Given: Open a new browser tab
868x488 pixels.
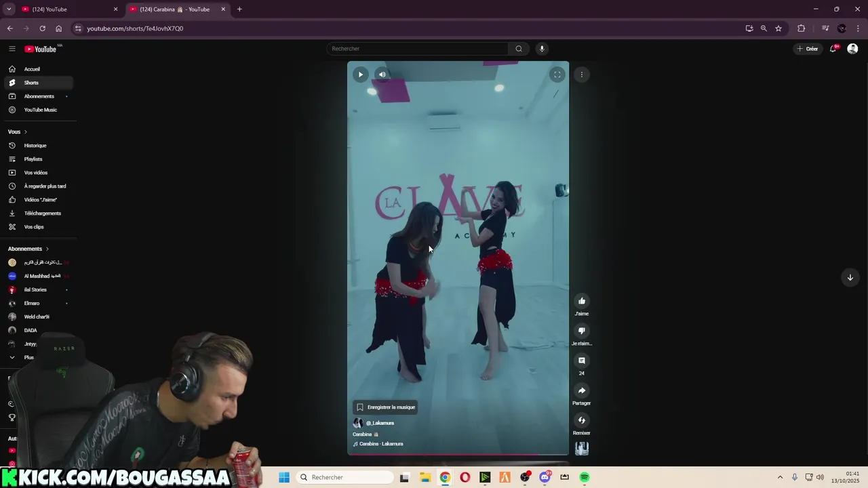Looking at the screenshot, I should click(x=239, y=9).
